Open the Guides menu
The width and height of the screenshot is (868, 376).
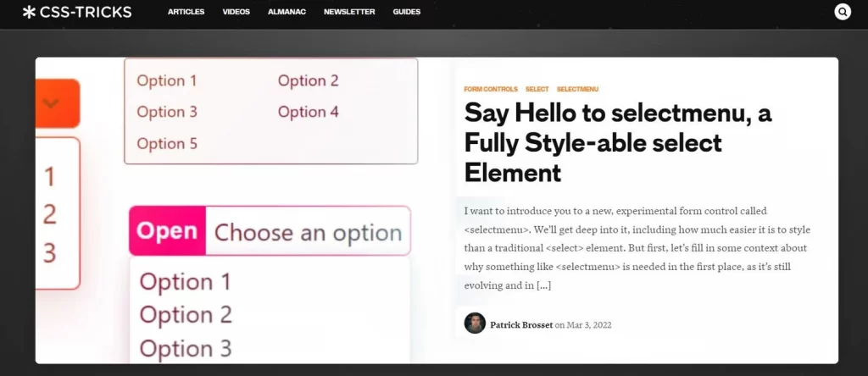tap(406, 12)
